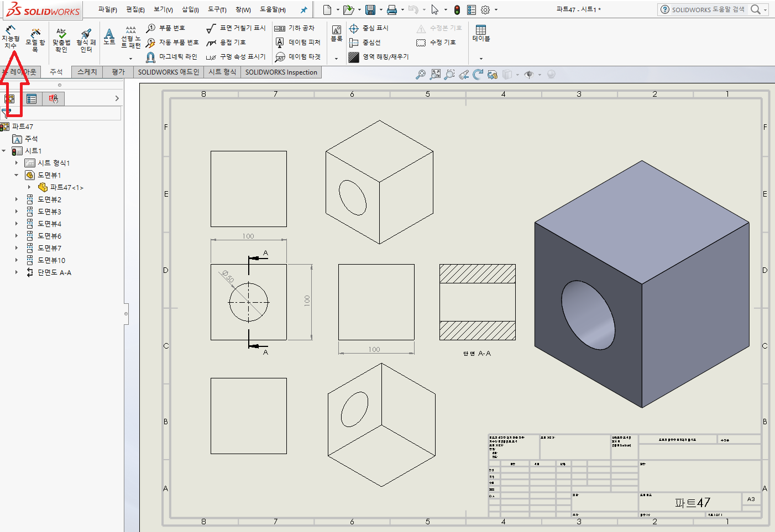
Task: Run the 맞춤법 확인 spell checker
Action: (x=61, y=40)
